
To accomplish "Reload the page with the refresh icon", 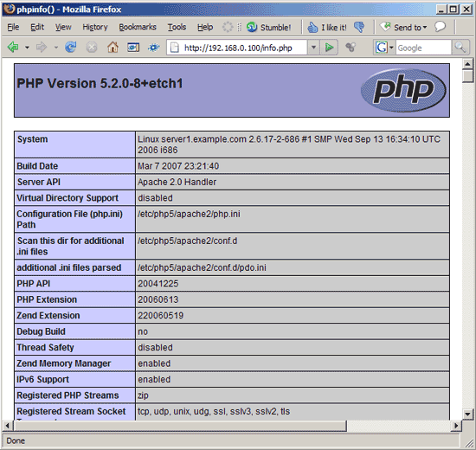I will 70,47.
